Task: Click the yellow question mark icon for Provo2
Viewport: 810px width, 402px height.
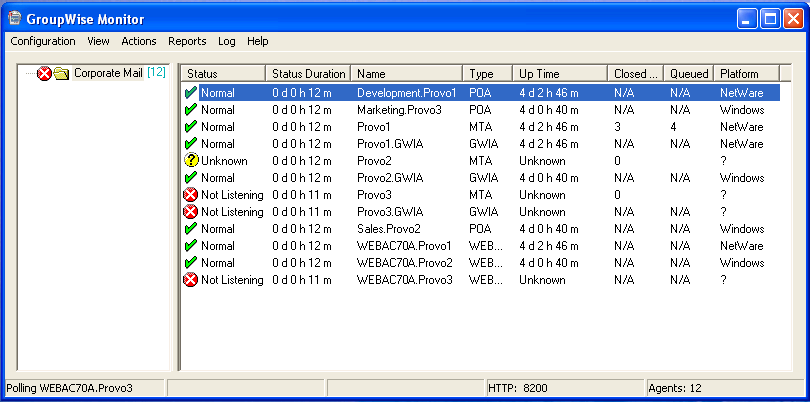Action: tap(191, 161)
